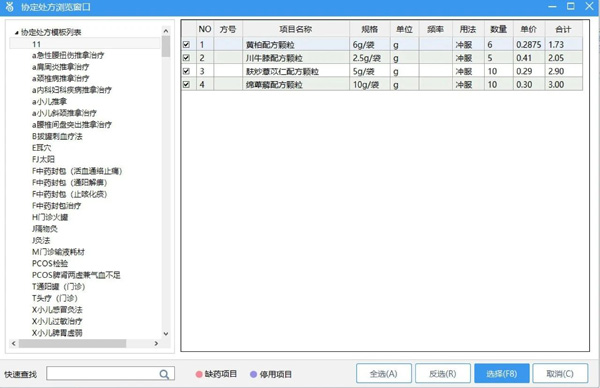
Task: Click the red 缺药项目 legend dot
Action: 199,374
